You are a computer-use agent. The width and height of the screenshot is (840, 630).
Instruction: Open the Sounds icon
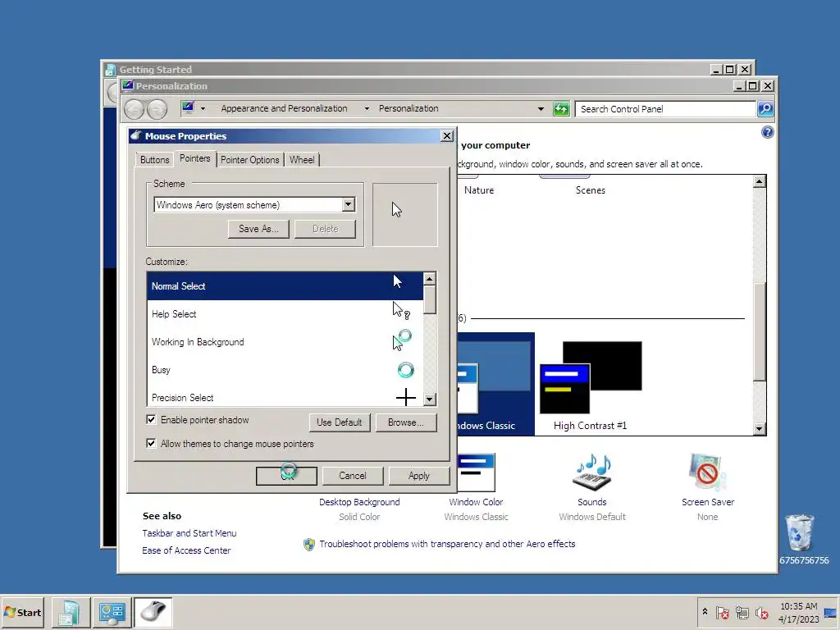point(592,472)
